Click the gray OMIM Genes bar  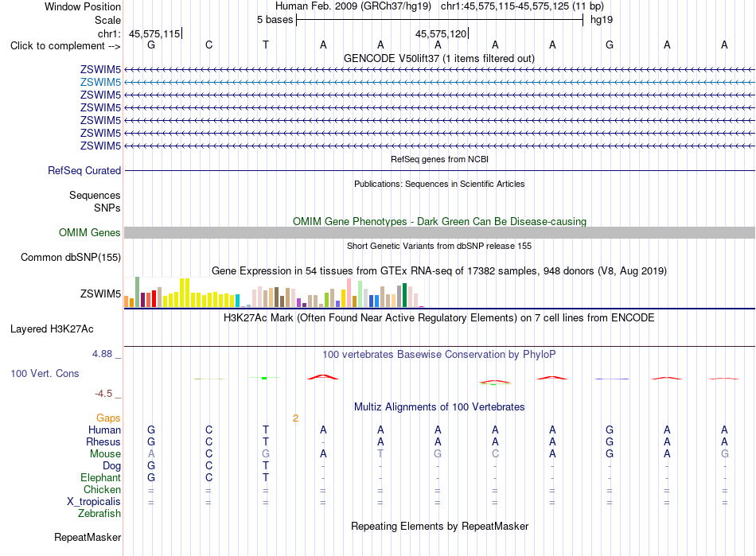tap(439, 233)
